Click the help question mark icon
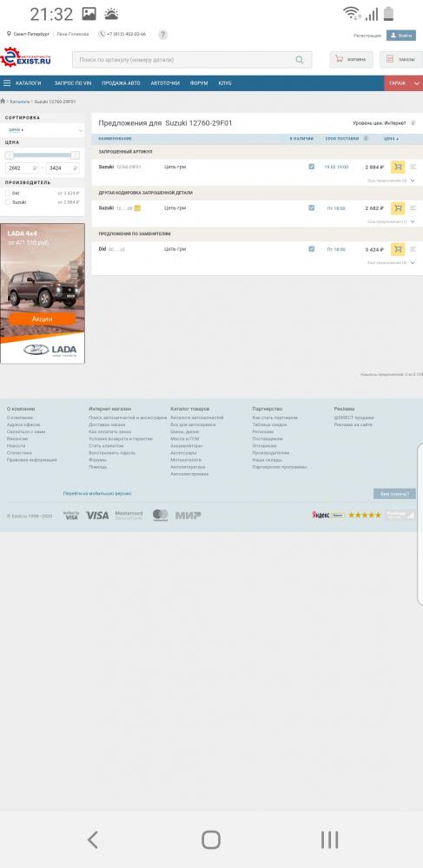 pos(162,35)
